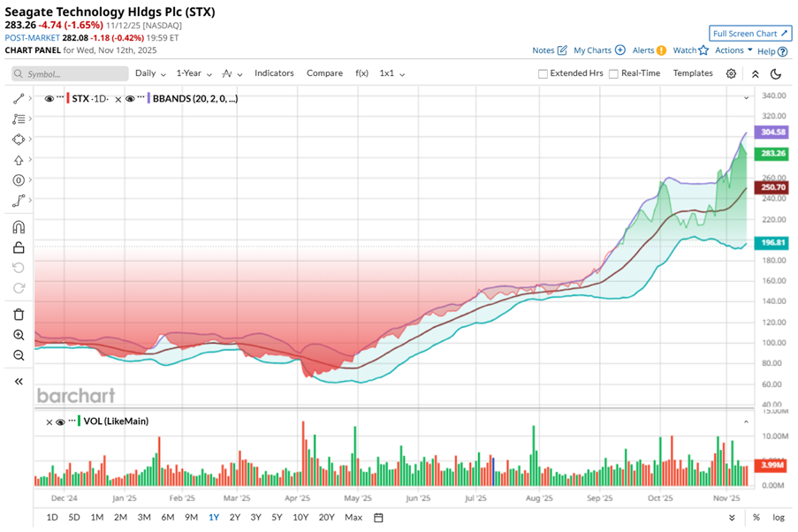Screen dimensions: 798x532
Task: Switch axis to percent scale
Action: coord(756,517)
